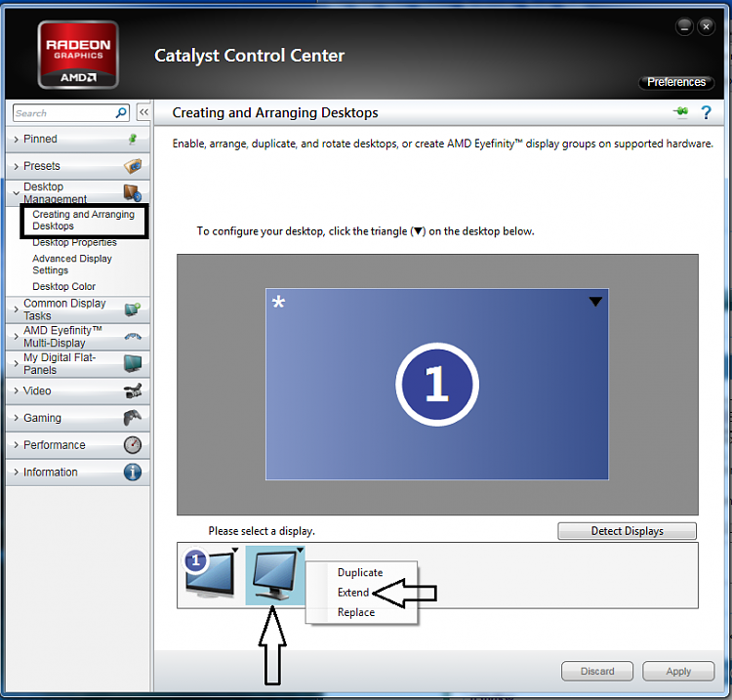The width and height of the screenshot is (732, 700).
Task: Click the green pin icon beside Pinned
Action: (x=133, y=139)
